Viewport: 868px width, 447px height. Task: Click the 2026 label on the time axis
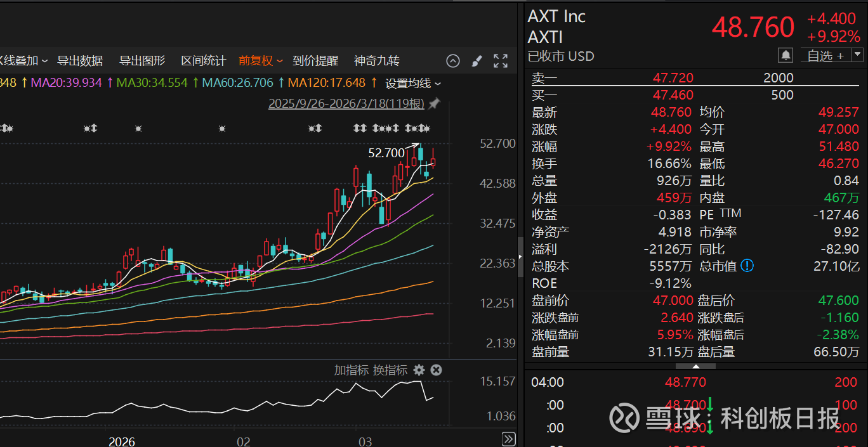point(122,441)
